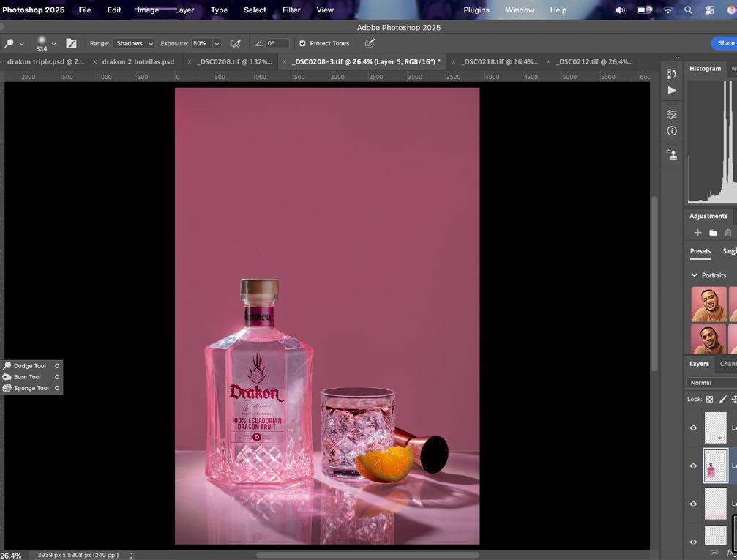Viewport: 737px width, 560px height.
Task: Open the Layer menu
Action: pyautogui.click(x=184, y=10)
